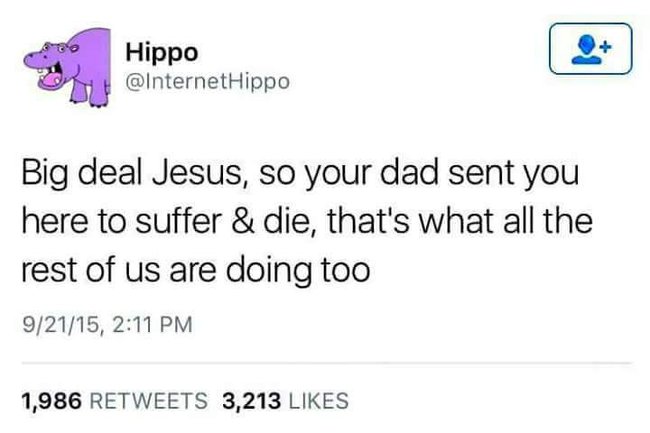Click the follow user icon button

pos(590,49)
